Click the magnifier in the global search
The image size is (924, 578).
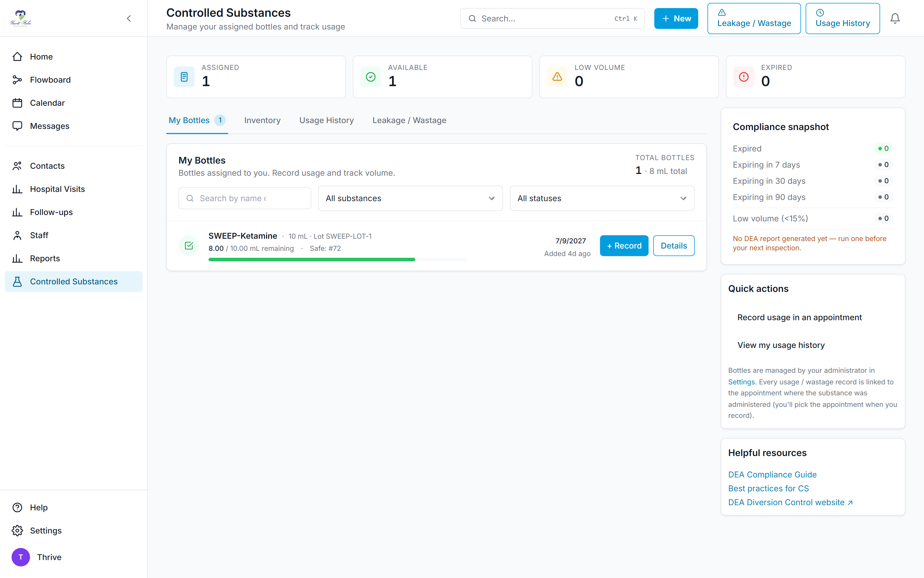[472, 18]
